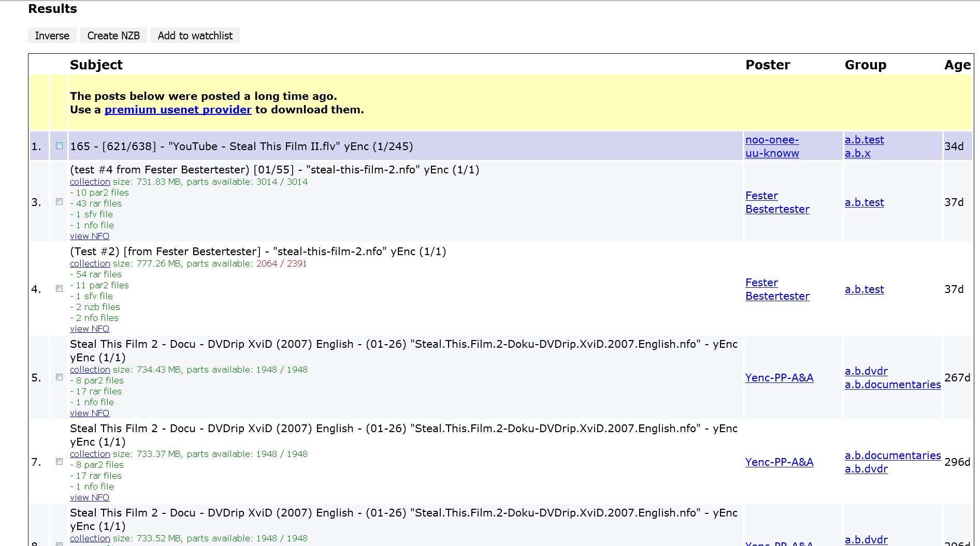Open collection link of 731.83 MB post

[x=90, y=182]
